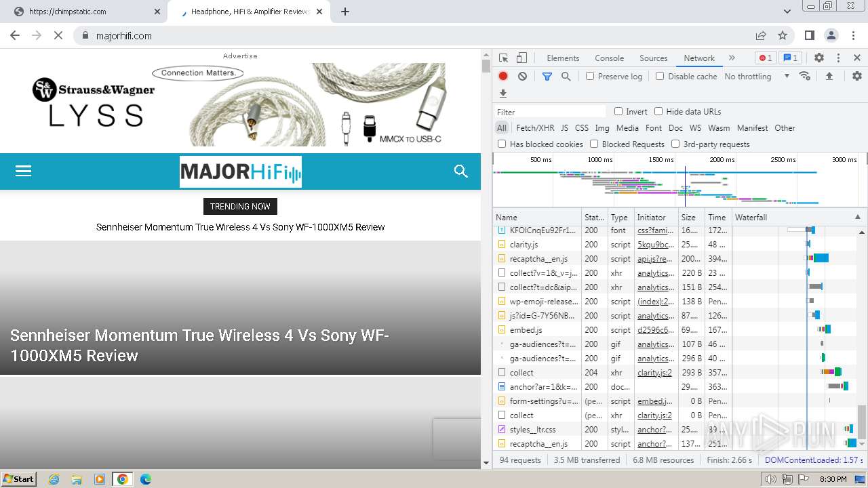Toggle the network filter funnel icon
The height and width of the screenshot is (488, 868).
547,77
